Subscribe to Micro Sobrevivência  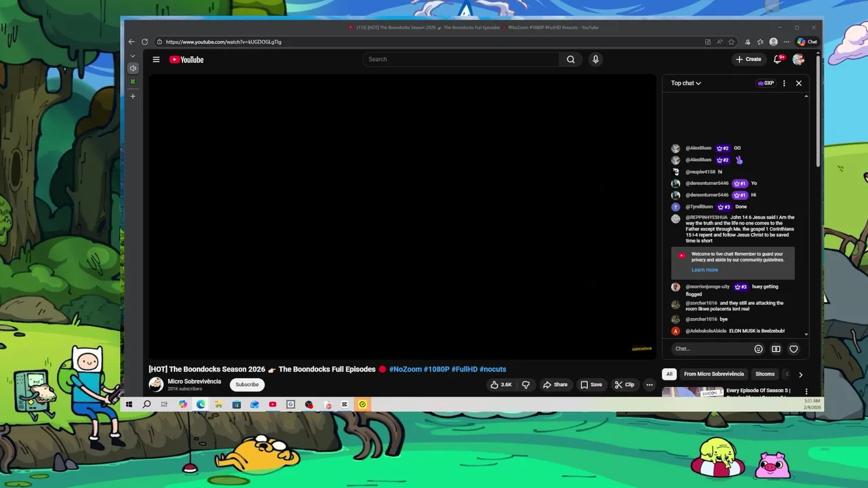[x=247, y=384]
